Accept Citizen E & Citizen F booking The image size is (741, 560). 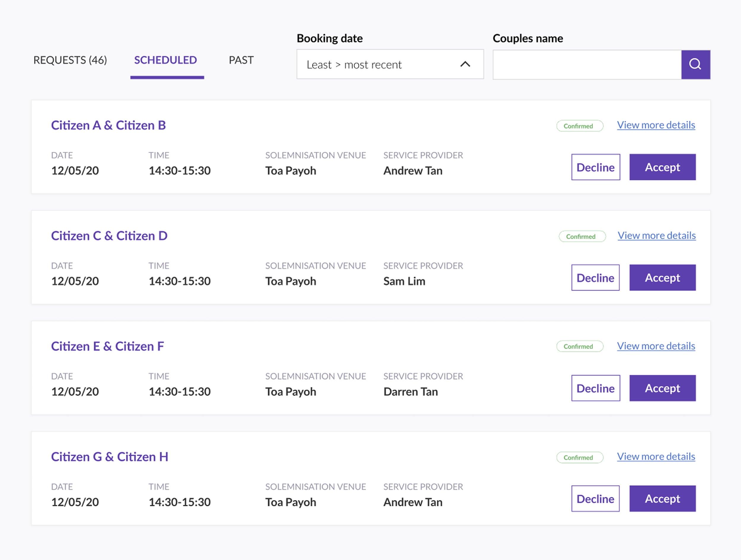click(x=662, y=388)
